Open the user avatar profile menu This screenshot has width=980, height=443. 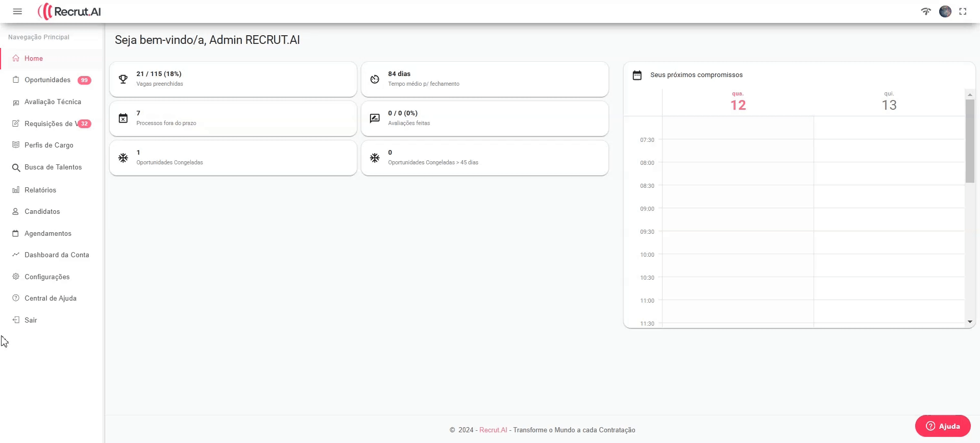click(x=945, y=11)
